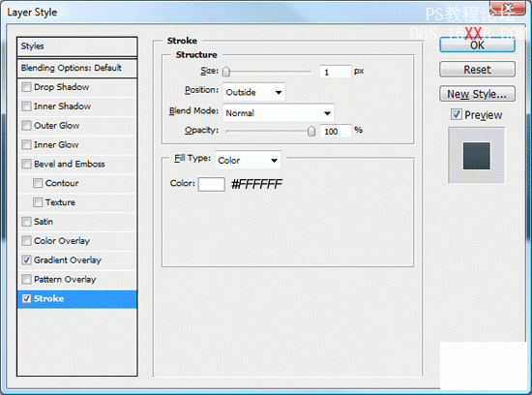
Task: Click the New Style... button
Action: (x=477, y=94)
